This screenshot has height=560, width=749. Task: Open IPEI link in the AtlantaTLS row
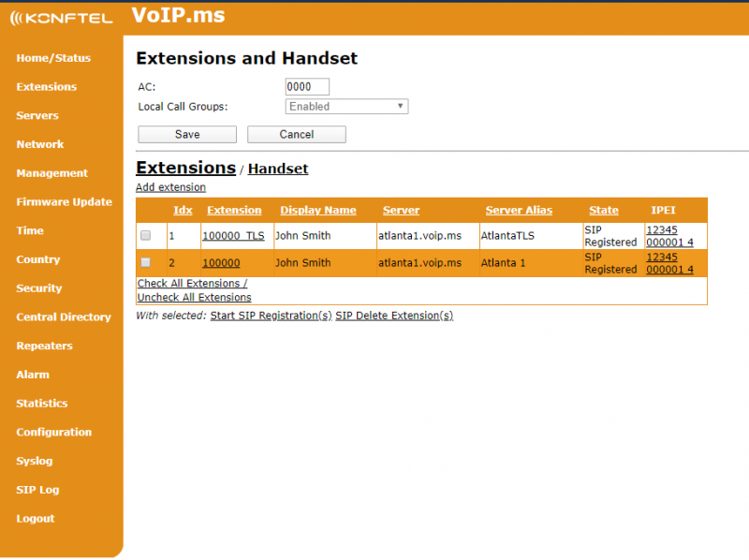(669, 236)
